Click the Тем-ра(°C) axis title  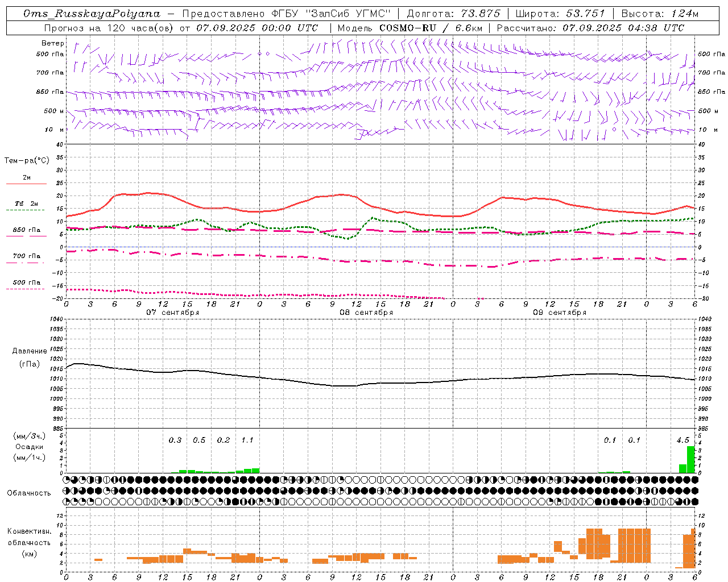click(x=27, y=161)
